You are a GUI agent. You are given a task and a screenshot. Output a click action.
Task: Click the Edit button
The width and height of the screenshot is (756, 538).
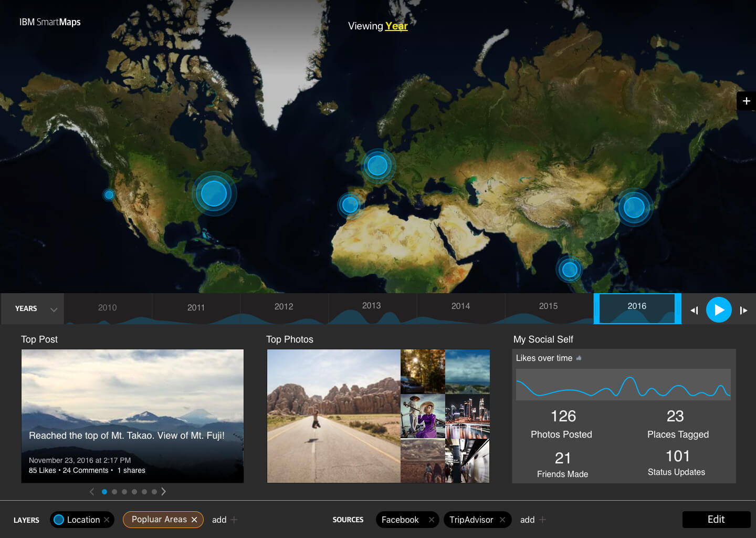[716, 519]
